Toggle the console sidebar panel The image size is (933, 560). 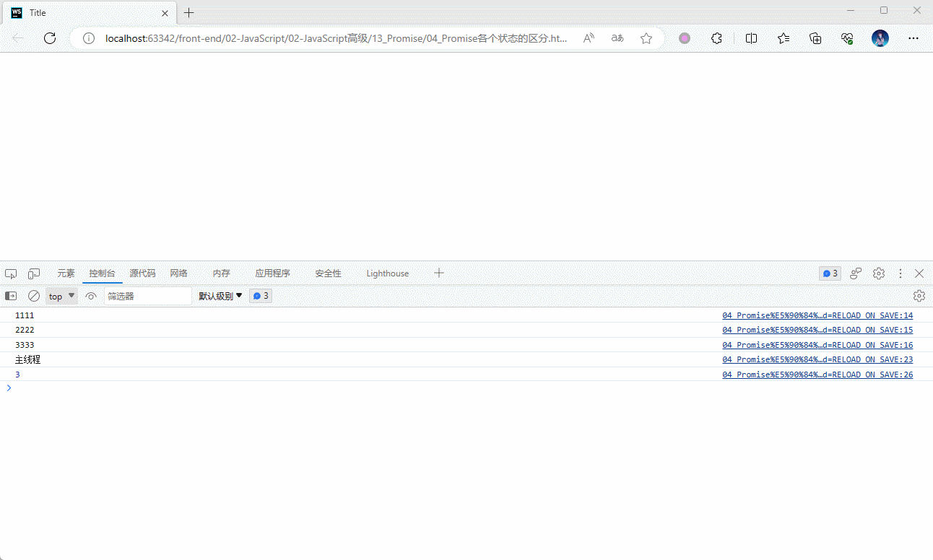point(11,296)
